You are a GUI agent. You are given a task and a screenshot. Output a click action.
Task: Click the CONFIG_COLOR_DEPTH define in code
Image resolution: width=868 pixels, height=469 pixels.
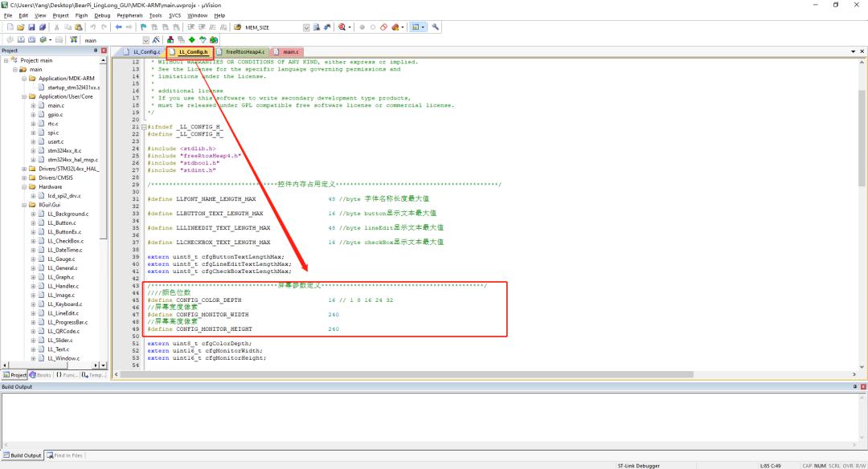pyautogui.click(x=209, y=300)
